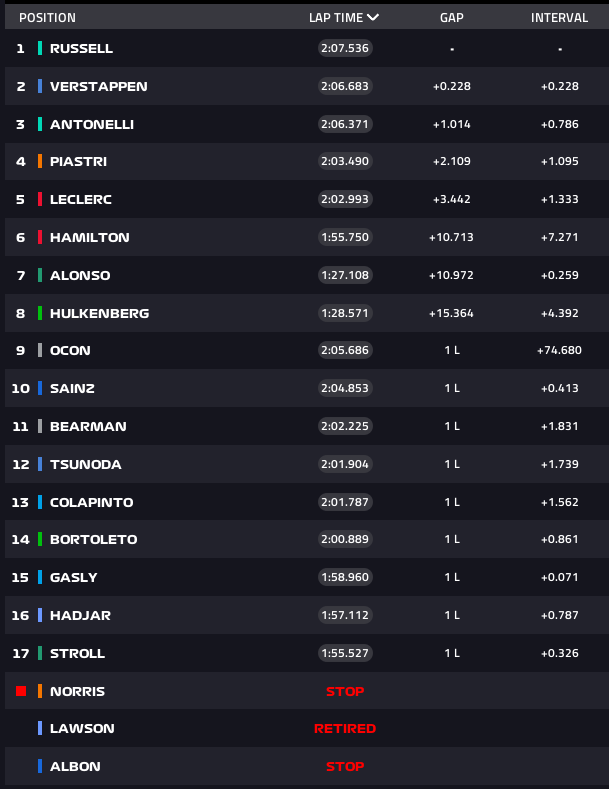Click Gasly's blue team color bar
Screen dimensions: 609x789
(40, 577)
